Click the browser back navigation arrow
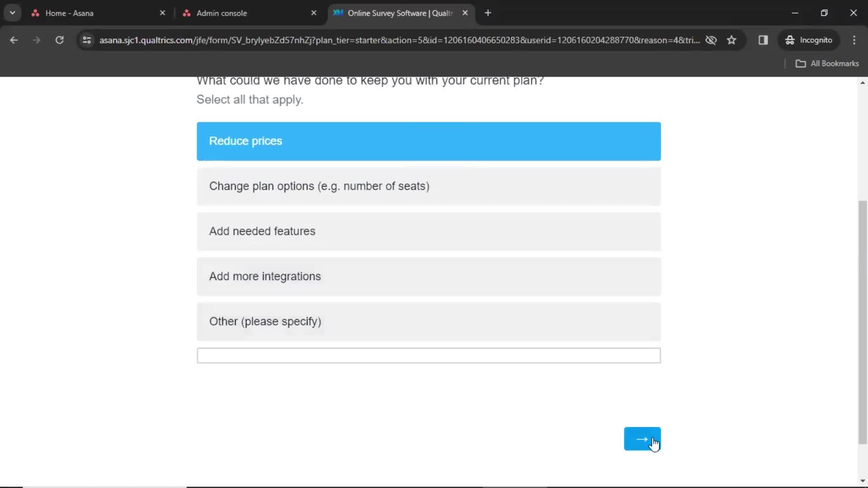The height and width of the screenshot is (488, 868). tap(14, 40)
